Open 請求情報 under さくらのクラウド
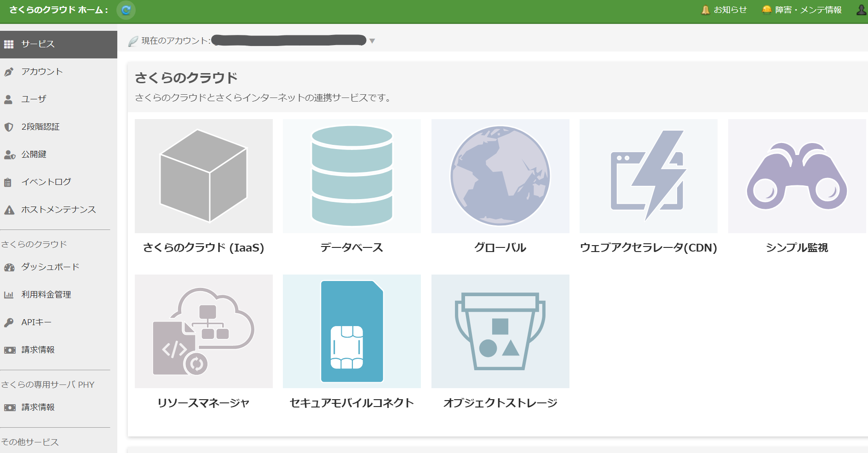The width and height of the screenshot is (868, 453). tap(58, 350)
